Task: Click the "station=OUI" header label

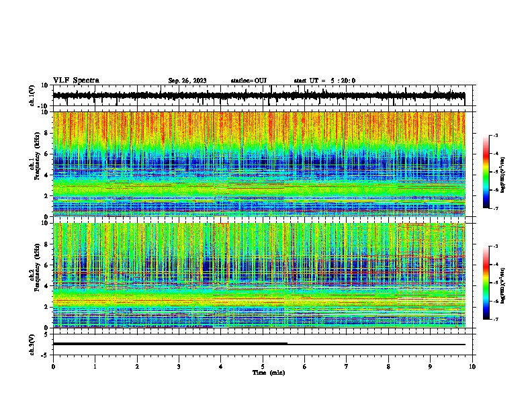Action: [249, 81]
